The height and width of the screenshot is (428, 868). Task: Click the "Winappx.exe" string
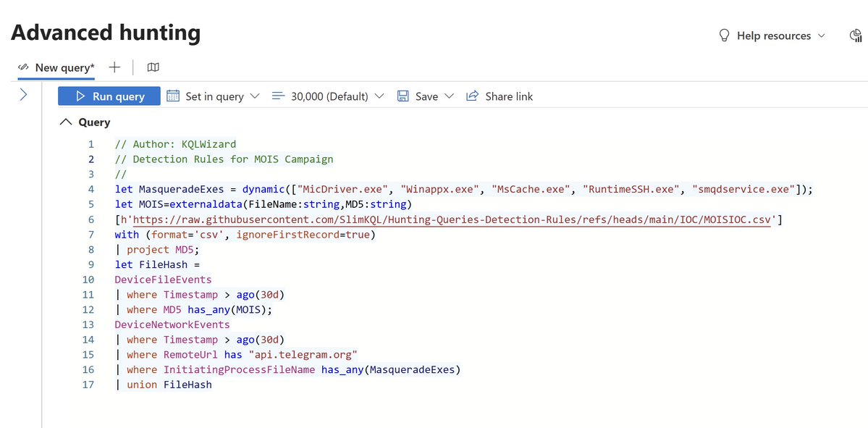coord(439,189)
